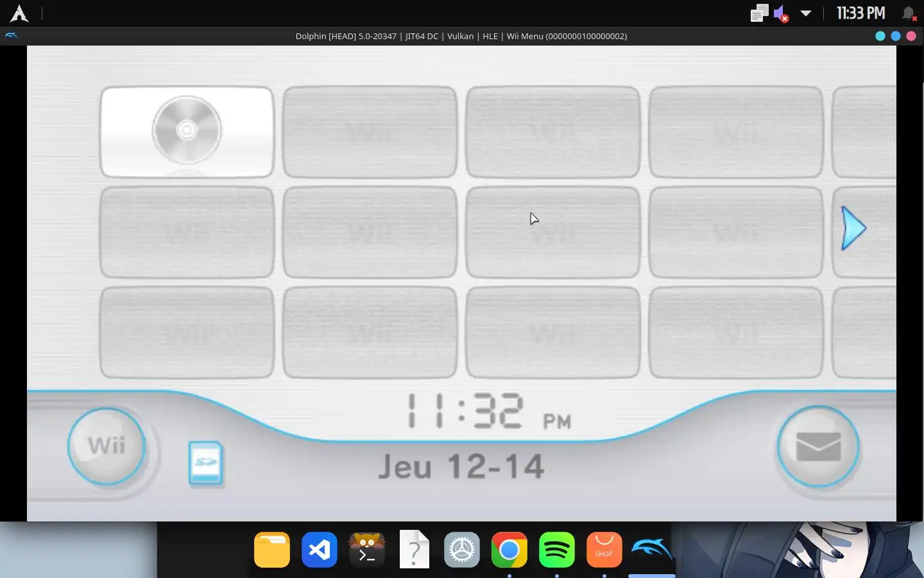The width and height of the screenshot is (924, 578).
Task: Open the Disc Channel tile
Action: [x=187, y=132]
